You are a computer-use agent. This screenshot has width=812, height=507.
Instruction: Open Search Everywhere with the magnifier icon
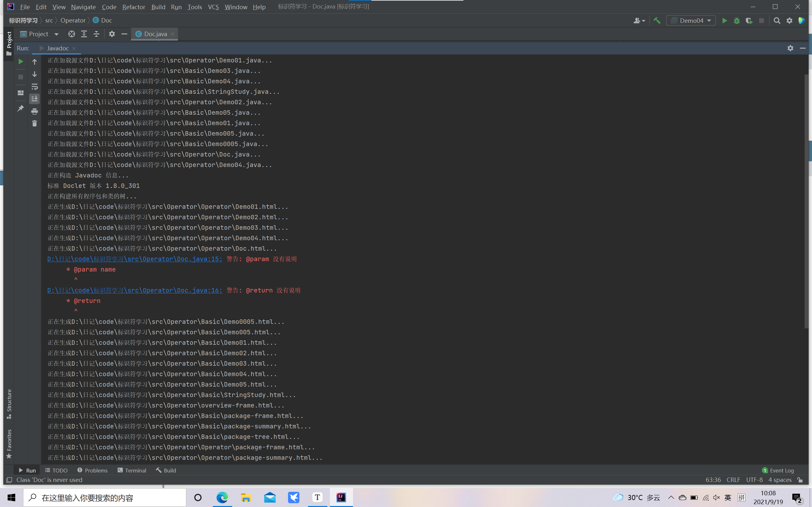776,21
